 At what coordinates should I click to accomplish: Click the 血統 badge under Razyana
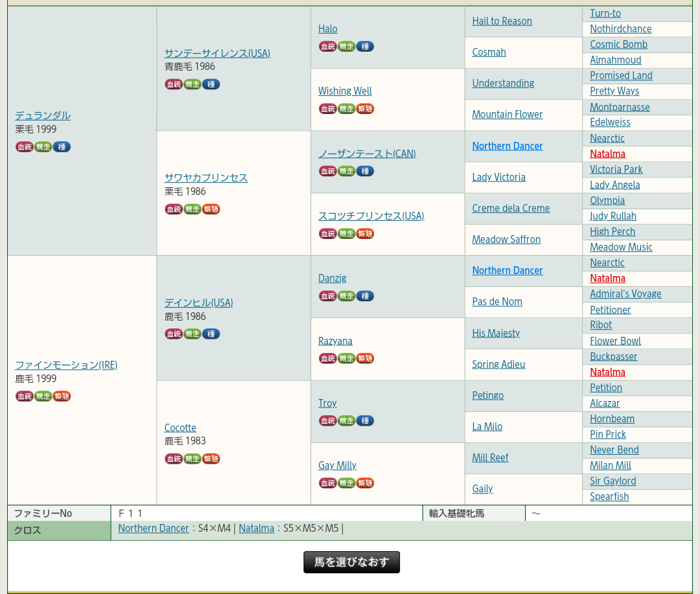point(327,358)
